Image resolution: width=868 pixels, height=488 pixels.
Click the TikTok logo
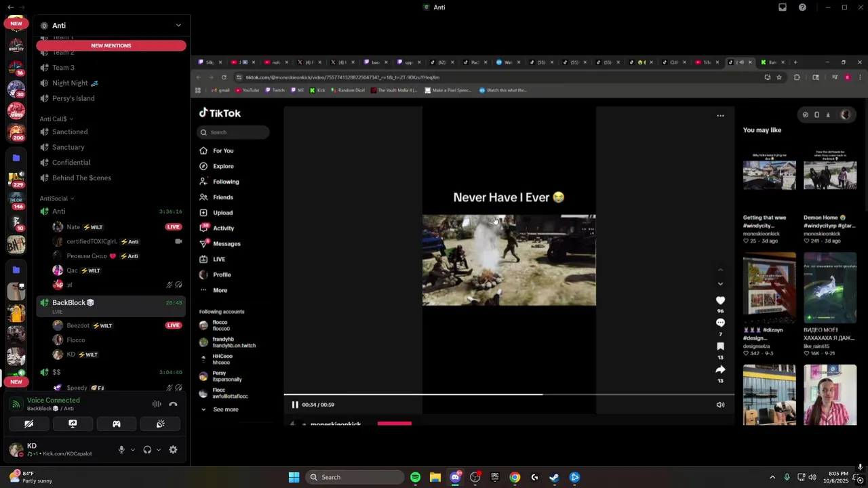[x=220, y=113]
